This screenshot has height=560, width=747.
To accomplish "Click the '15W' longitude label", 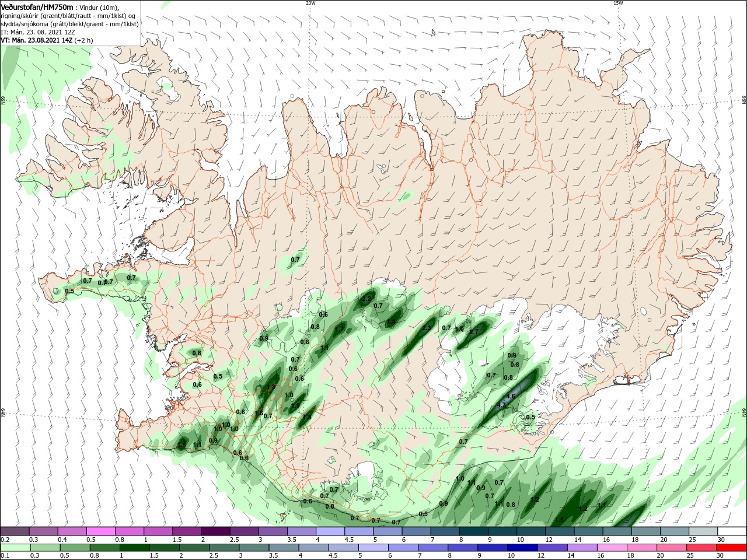I will [618, 3].
